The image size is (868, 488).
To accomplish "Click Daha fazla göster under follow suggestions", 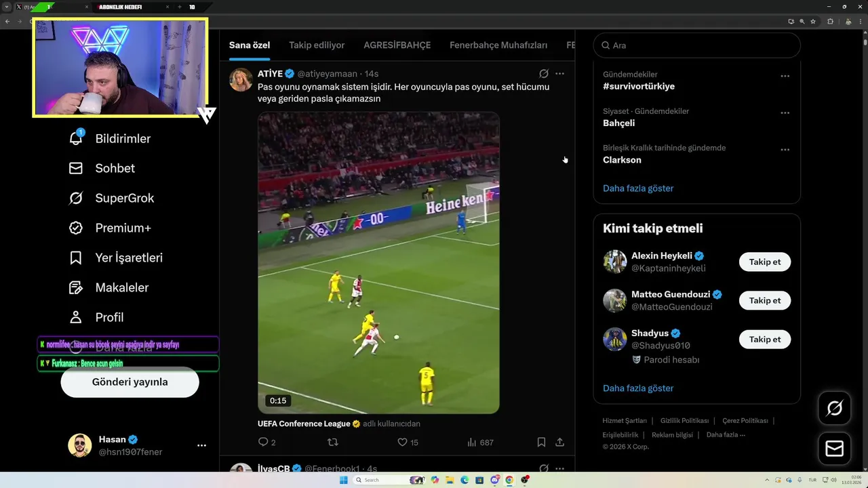I will point(638,388).
